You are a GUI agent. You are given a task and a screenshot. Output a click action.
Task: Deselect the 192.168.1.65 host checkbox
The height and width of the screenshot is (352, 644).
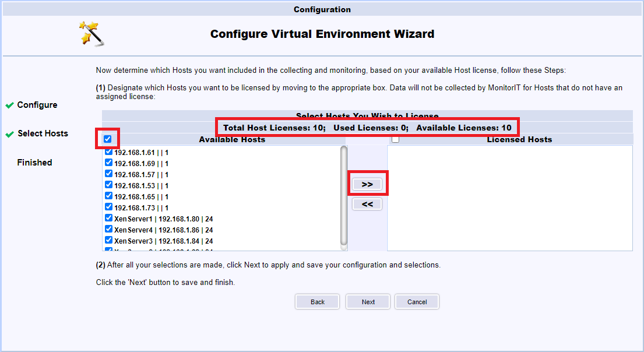click(x=108, y=196)
